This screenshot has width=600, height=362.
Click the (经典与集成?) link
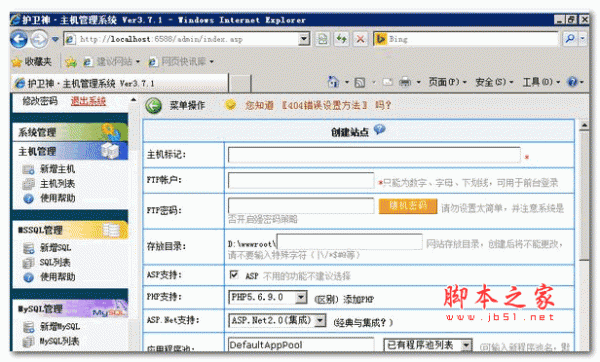click(x=363, y=323)
